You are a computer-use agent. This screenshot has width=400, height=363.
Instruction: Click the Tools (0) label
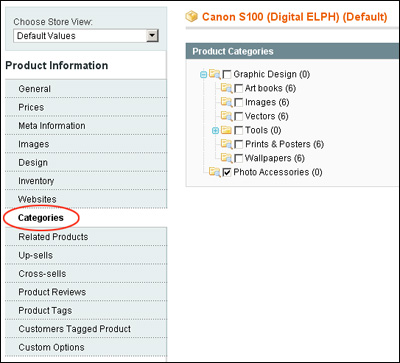(x=263, y=130)
